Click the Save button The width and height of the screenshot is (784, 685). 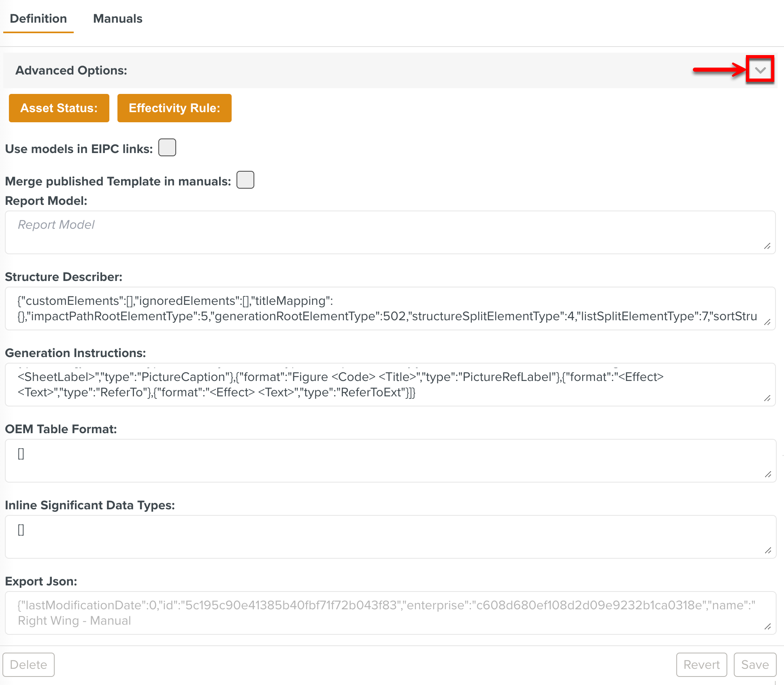(755, 665)
